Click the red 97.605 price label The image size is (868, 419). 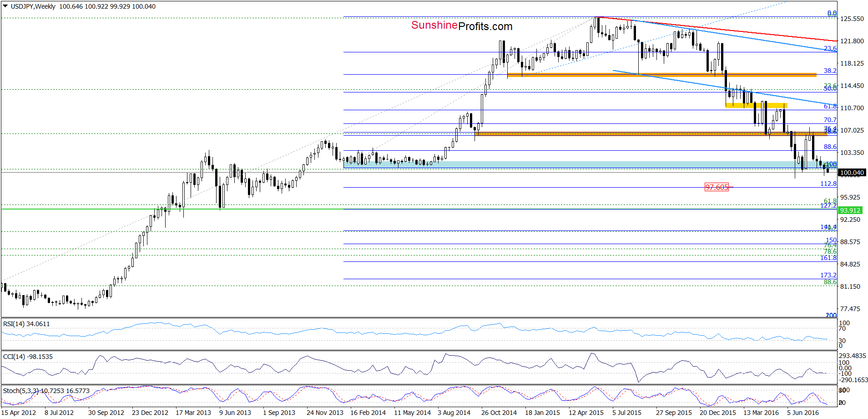[x=717, y=187]
